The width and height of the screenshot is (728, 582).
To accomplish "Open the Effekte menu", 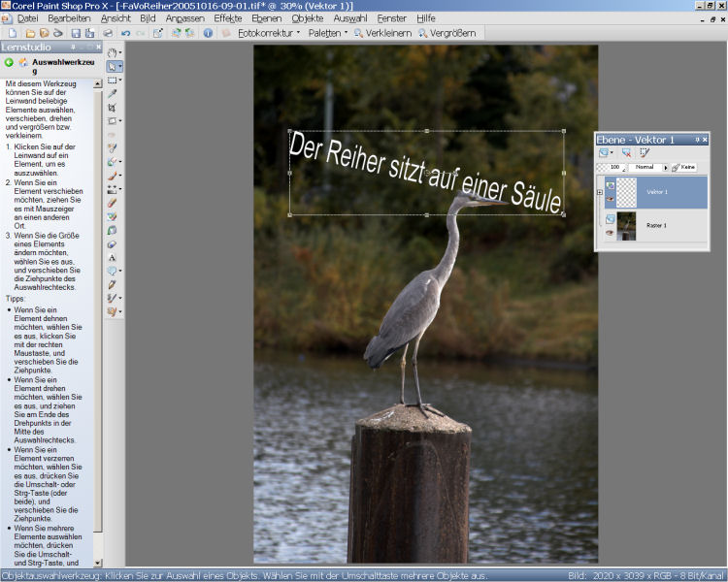I will 228,18.
